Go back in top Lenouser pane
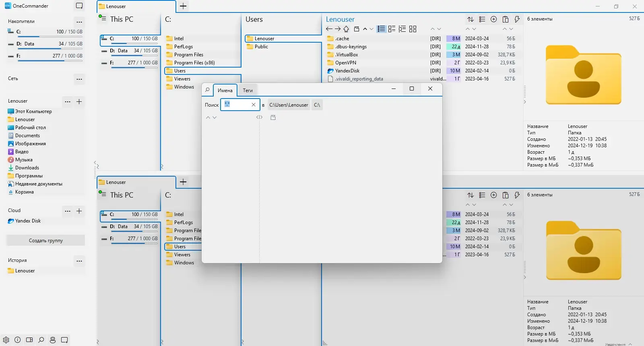This screenshot has height=346, width=644. (329, 29)
